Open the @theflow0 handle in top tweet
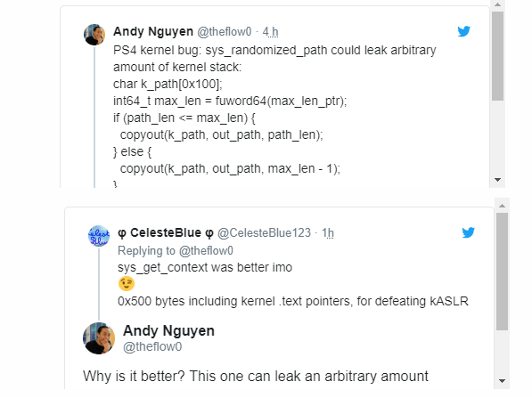The image size is (532, 398). [225, 31]
